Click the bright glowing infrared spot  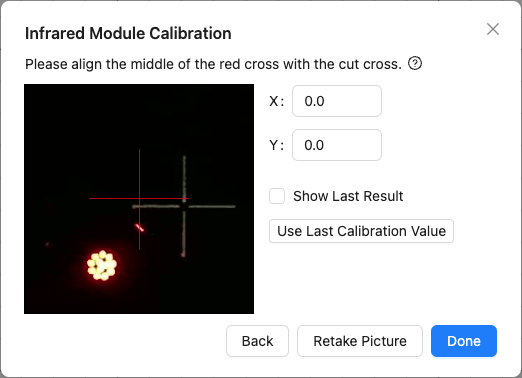[x=102, y=265]
